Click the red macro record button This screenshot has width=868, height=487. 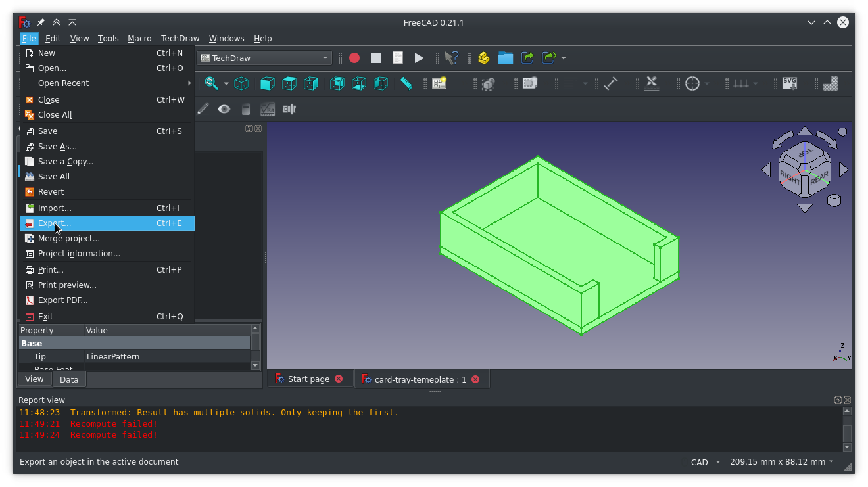click(x=354, y=58)
